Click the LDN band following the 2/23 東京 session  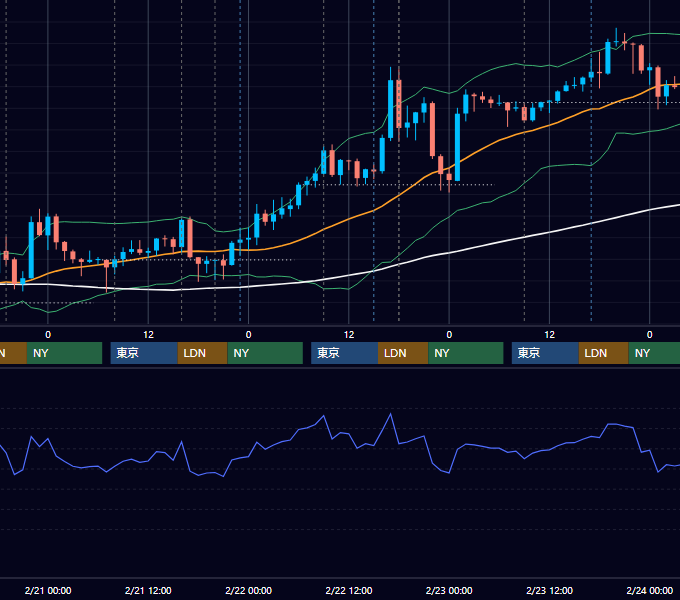pos(604,353)
